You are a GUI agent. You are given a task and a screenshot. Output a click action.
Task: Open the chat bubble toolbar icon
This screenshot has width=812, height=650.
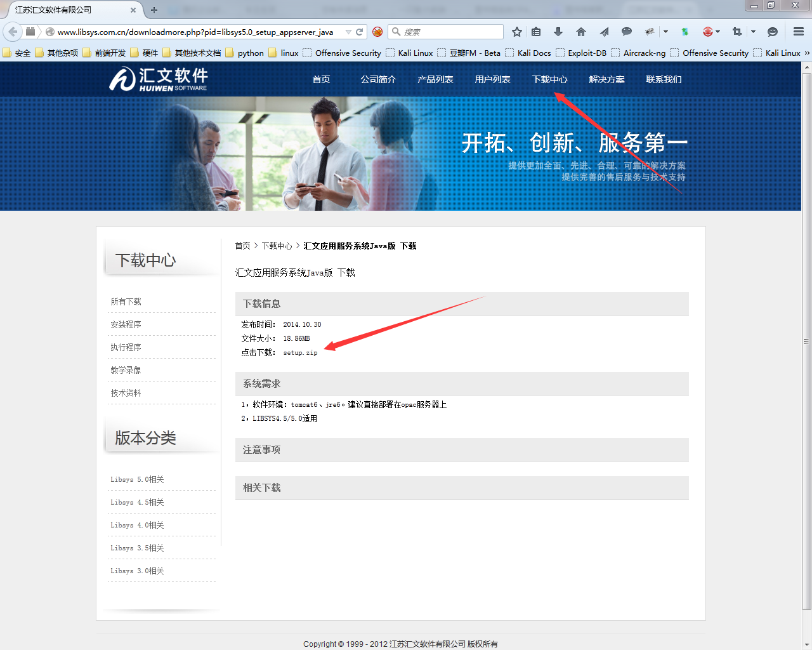(x=627, y=32)
